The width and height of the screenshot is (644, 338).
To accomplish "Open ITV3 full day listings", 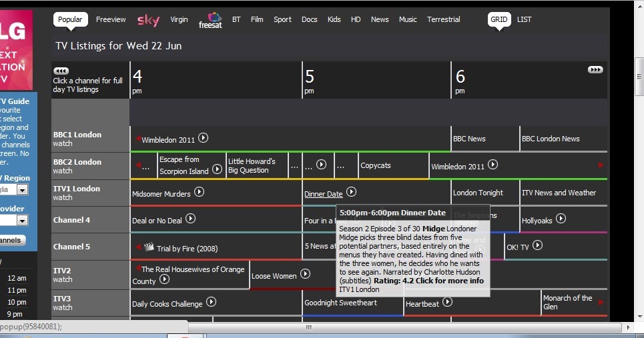I will (62, 299).
